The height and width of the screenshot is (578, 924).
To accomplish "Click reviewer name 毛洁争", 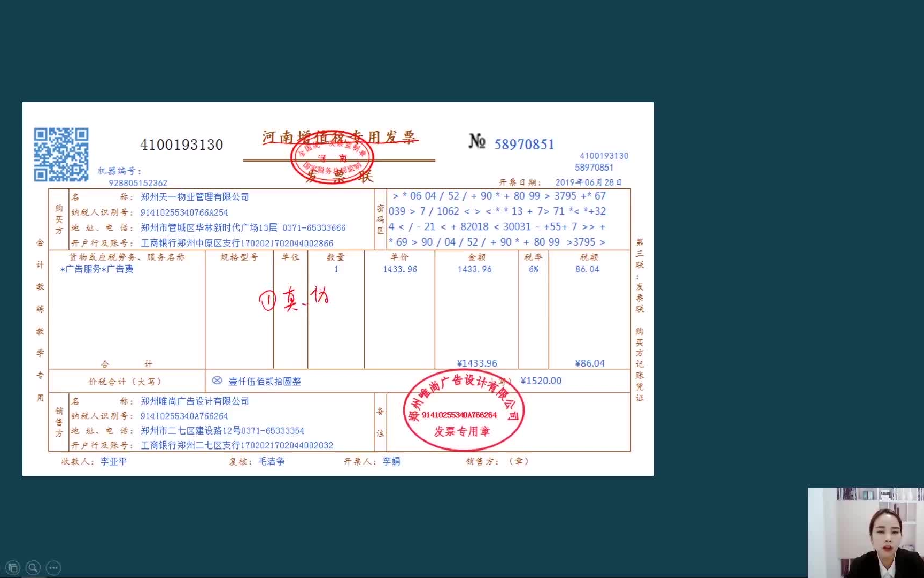I will point(272,461).
